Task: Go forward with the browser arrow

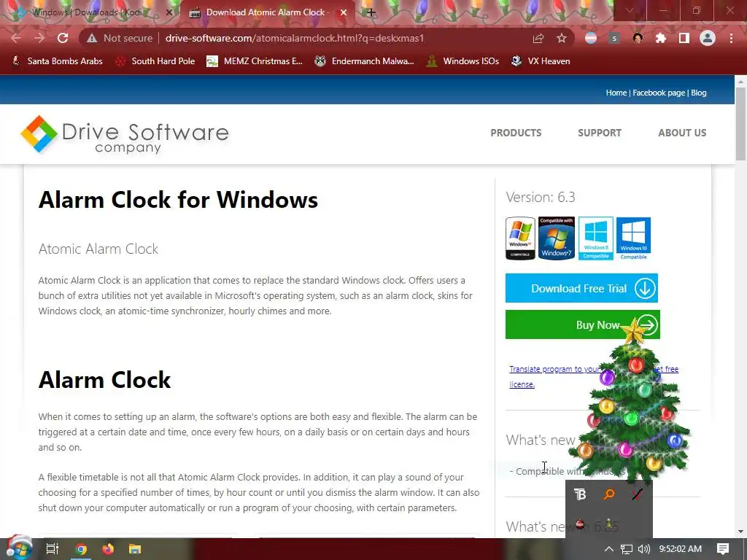Action: [x=39, y=38]
